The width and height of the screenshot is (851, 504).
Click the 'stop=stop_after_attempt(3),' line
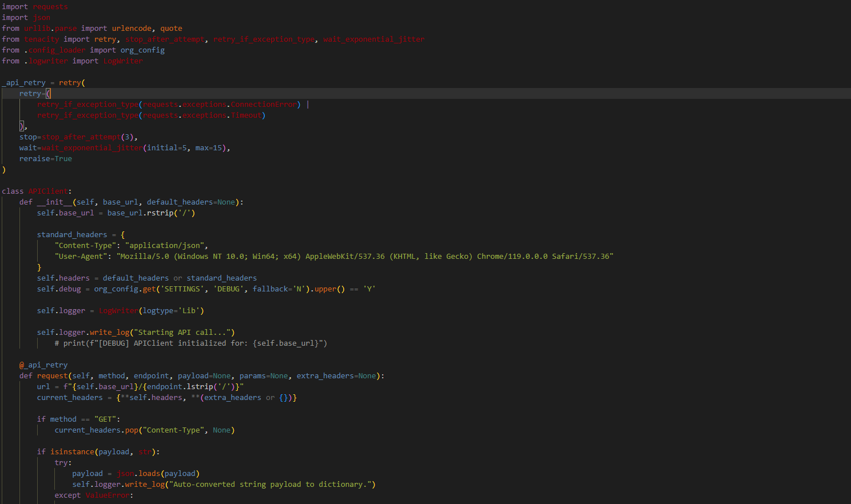78,137
